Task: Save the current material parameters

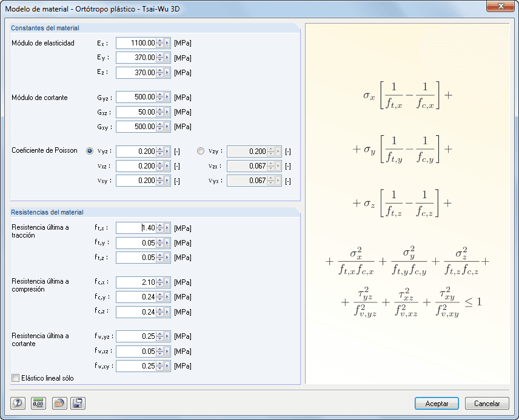Action: coord(78,403)
